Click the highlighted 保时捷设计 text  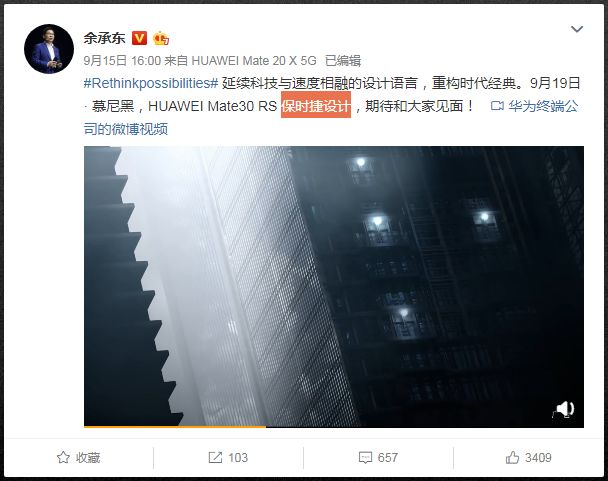(x=316, y=106)
